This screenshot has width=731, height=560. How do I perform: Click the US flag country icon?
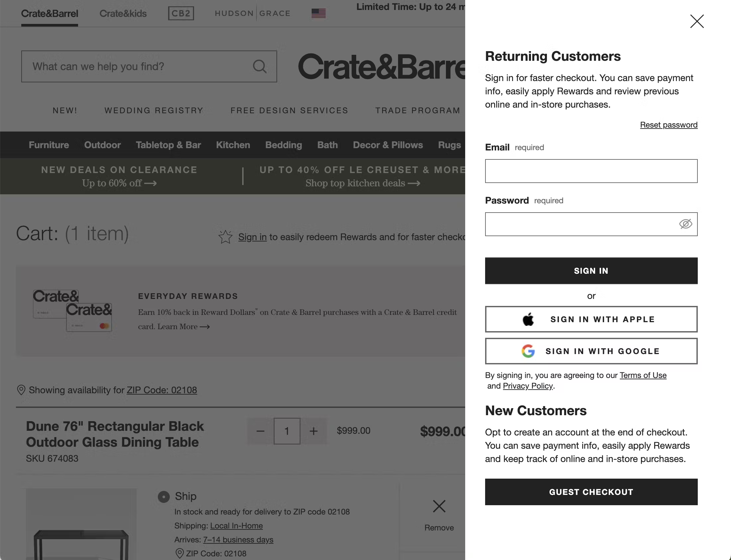(x=318, y=13)
